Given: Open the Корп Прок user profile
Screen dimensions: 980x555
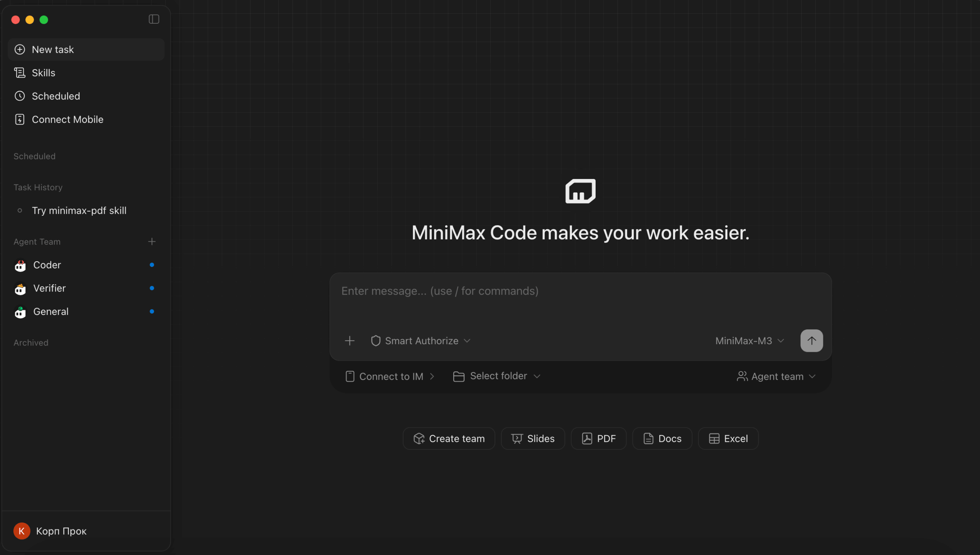Looking at the screenshot, I should point(86,531).
